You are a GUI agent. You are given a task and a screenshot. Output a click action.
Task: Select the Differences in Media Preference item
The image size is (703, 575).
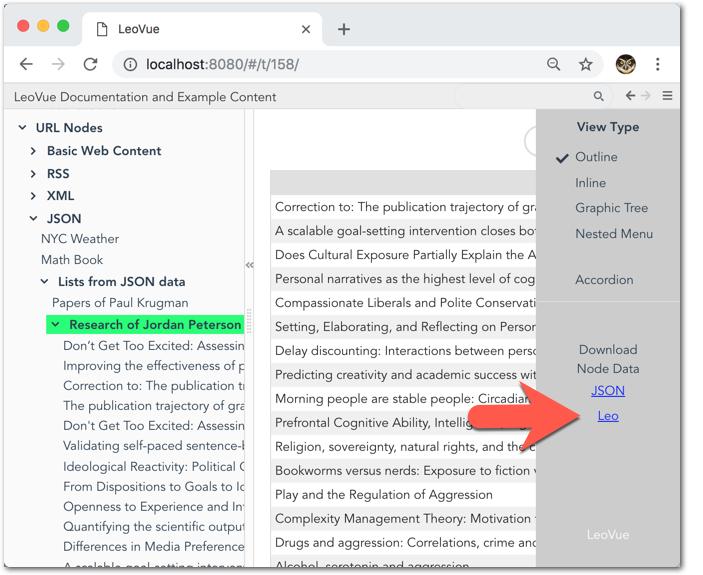click(x=153, y=547)
